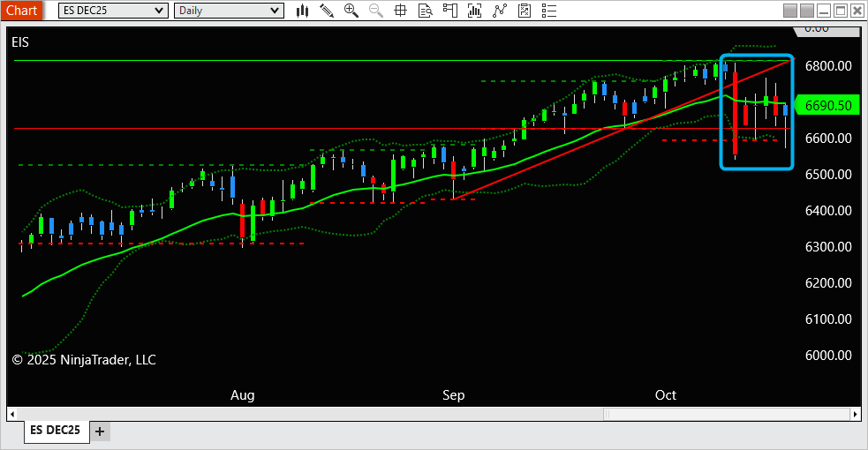This screenshot has width=868, height=450.
Task: Click the zoom out magnifier icon
Action: 376,11
